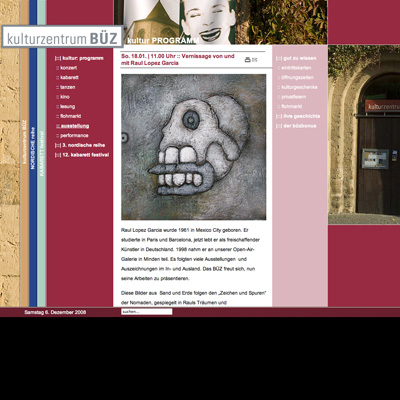Click the underlined ausstellung link
Screen dimensions: 400x400
[73, 126]
